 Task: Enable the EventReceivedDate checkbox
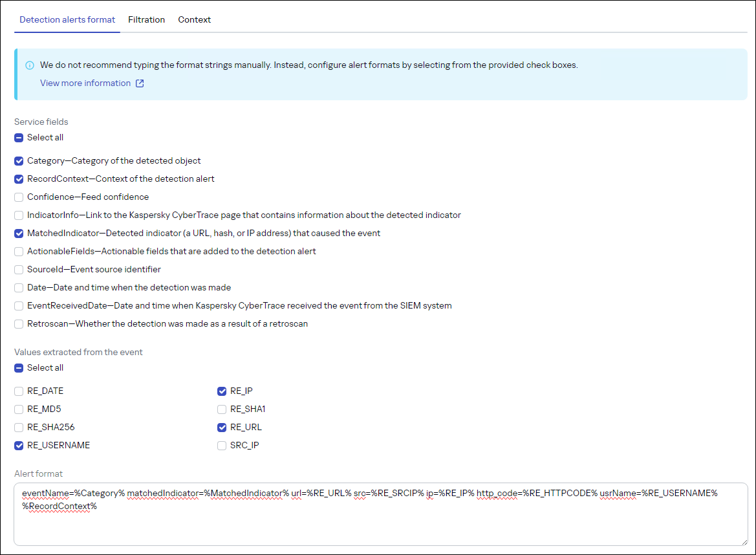click(x=19, y=306)
